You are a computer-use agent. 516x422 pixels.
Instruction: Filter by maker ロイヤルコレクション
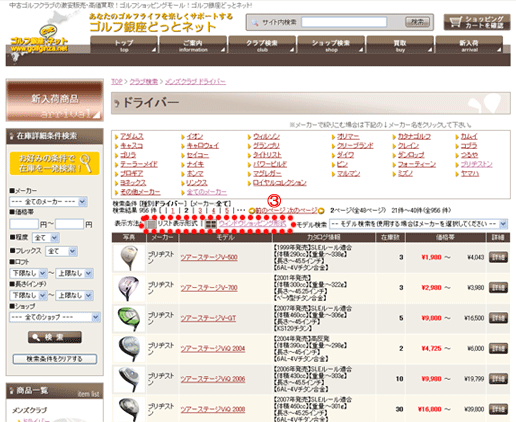point(279,183)
